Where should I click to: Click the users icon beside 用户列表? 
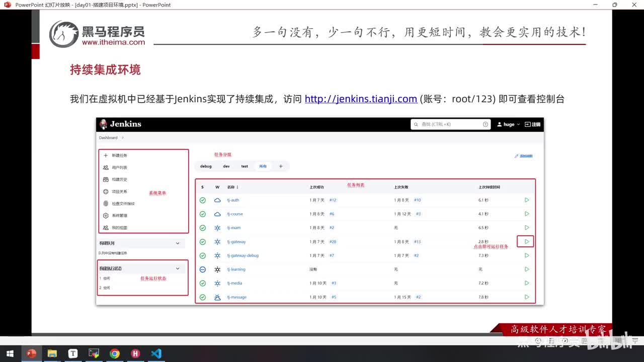106,167
